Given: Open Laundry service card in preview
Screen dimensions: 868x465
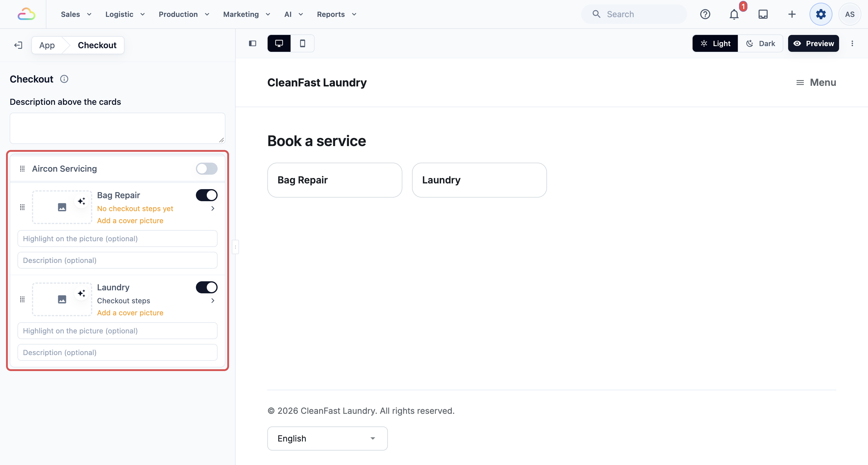Looking at the screenshot, I should (479, 180).
